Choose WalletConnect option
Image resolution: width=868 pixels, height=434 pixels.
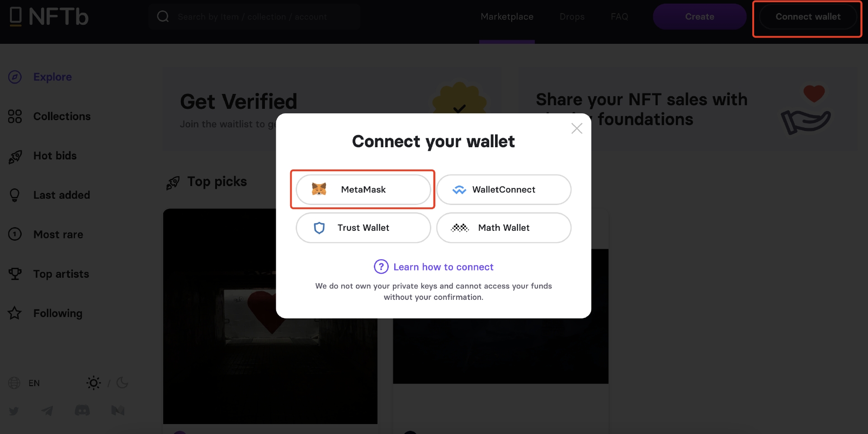coord(504,190)
